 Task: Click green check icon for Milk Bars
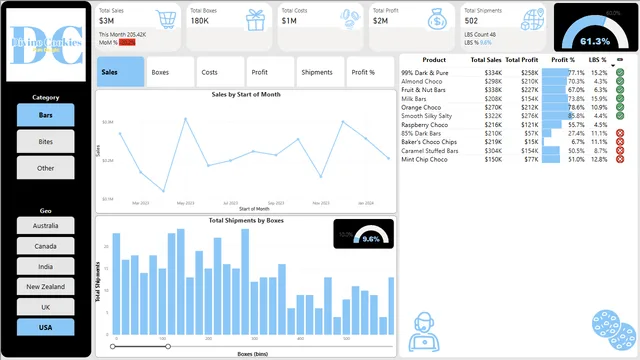click(620, 98)
